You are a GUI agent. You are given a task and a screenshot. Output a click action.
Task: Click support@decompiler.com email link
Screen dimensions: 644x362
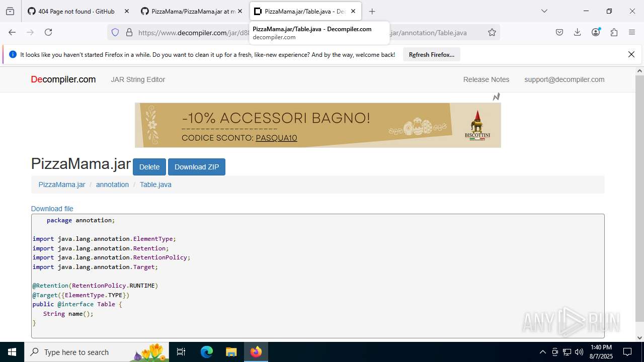click(x=565, y=79)
